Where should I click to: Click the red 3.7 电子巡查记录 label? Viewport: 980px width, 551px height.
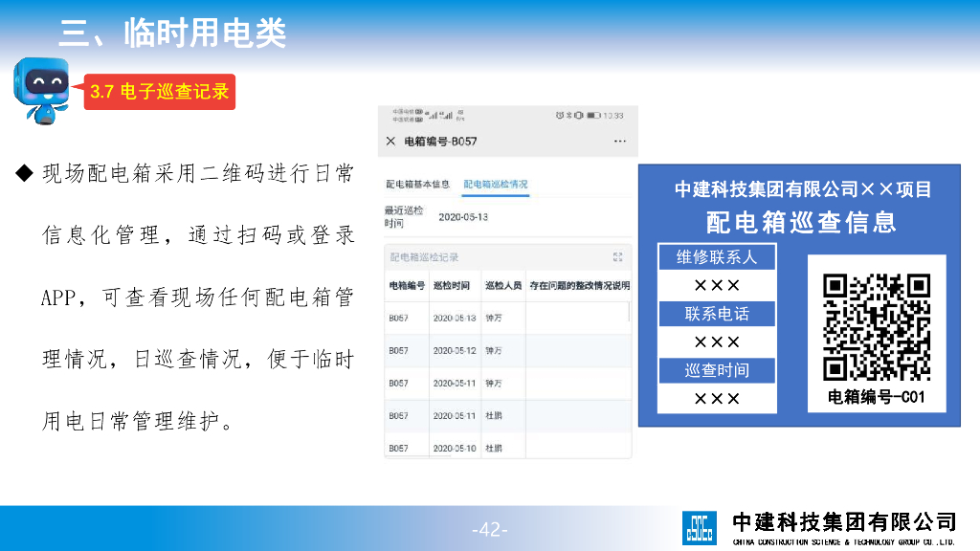click(160, 92)
